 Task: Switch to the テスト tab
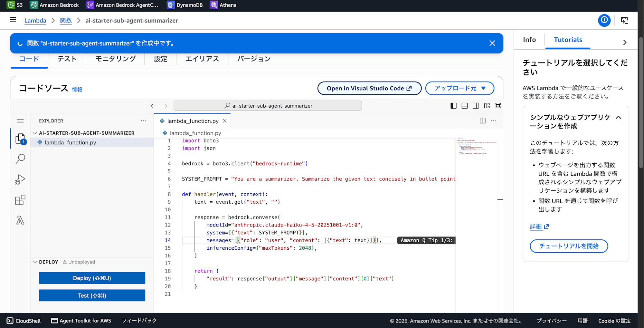tap(67, 59)
